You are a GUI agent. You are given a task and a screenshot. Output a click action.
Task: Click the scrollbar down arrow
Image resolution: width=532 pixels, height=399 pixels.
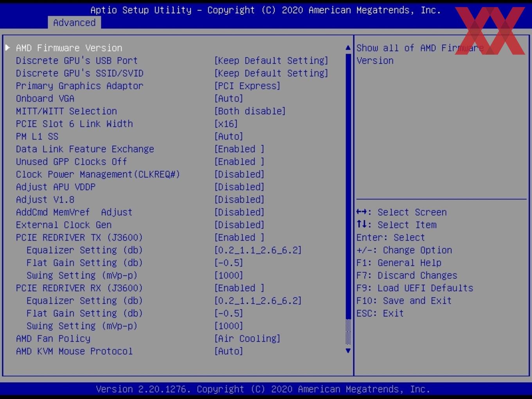[x=348, y=351]
